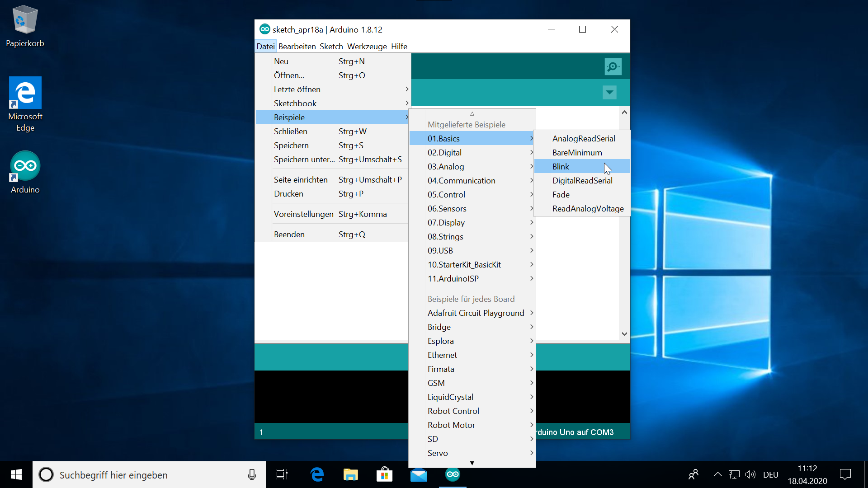Click the Papierkorb recycle bin icon
Viewport: 868px width, 488px height.
[25, 26]
